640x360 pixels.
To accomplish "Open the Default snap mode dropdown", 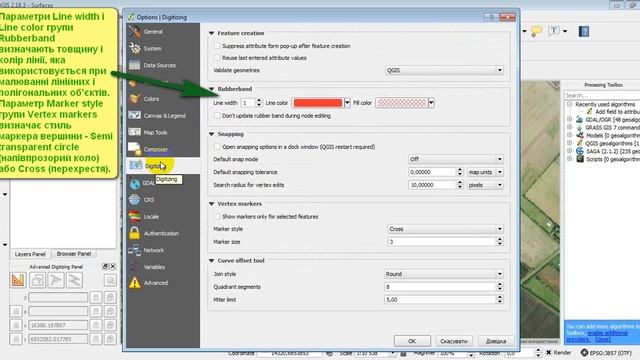I will tap(456, 159).
